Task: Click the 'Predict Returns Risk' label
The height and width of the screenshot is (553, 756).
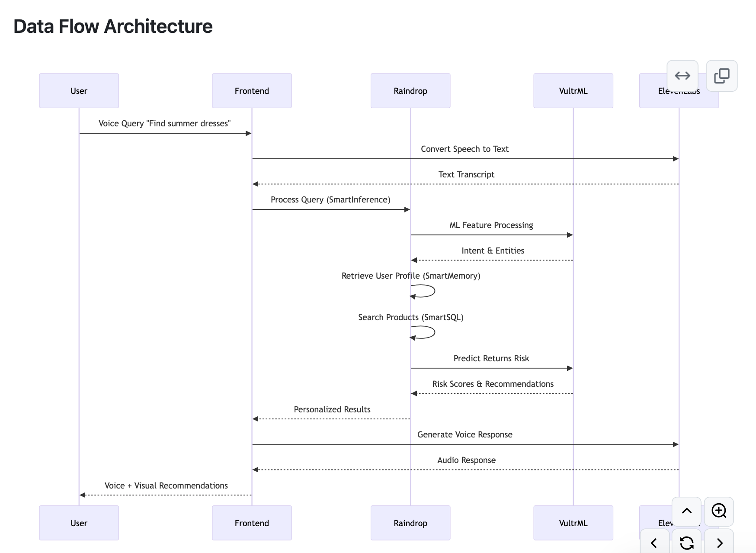Action: pyautogui.click(x=491, y=358)
